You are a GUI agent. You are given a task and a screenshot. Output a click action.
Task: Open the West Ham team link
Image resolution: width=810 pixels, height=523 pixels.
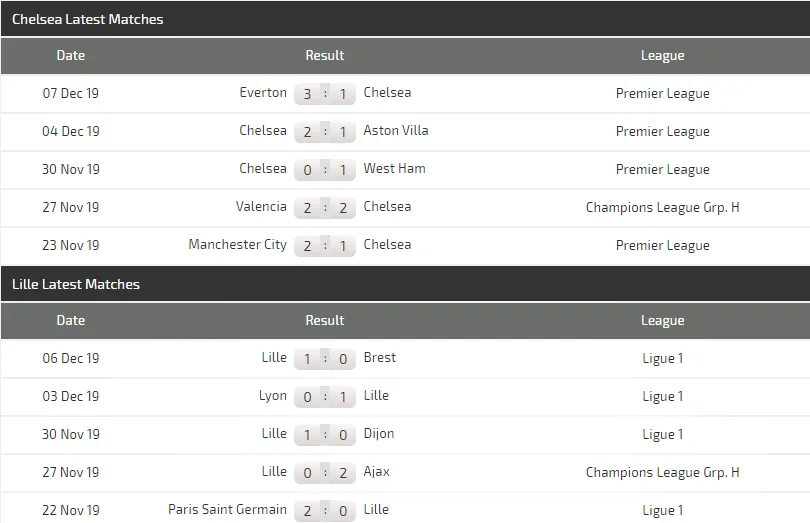[394, 169]
